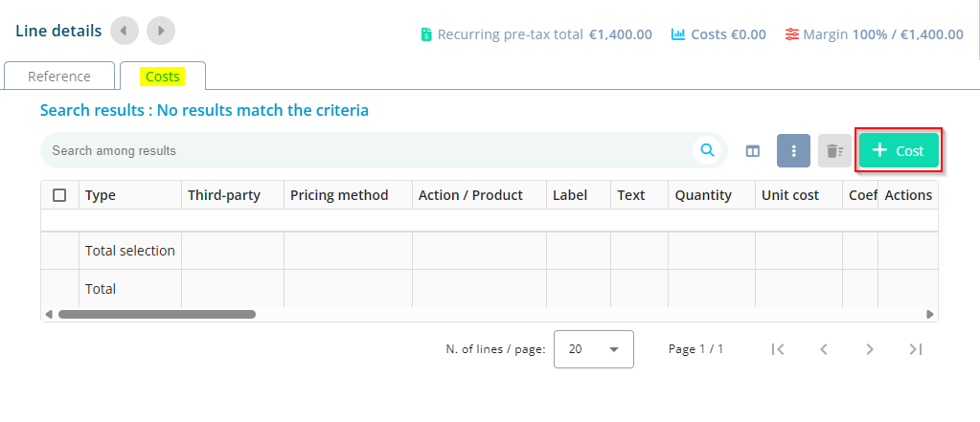The width and height of the screenshot is (980, 422).
Task: Click the horizontal scrollbar thumb
Action: tap(156, 314)
